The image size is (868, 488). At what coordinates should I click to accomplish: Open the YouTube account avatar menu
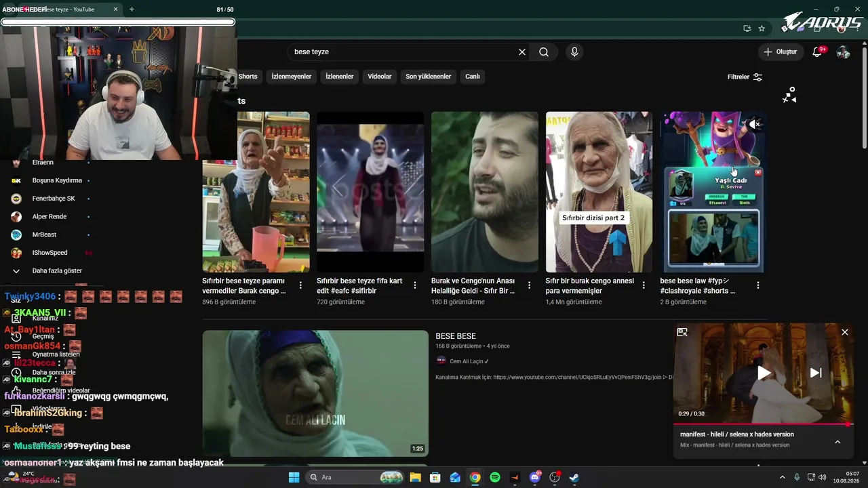pos(843,52)
